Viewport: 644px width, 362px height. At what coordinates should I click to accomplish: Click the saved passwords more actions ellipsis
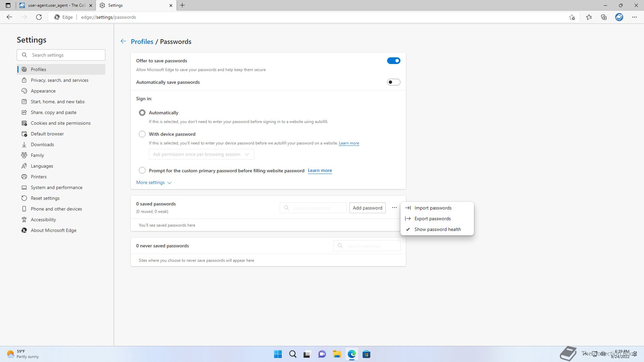(x=394, y=208)
